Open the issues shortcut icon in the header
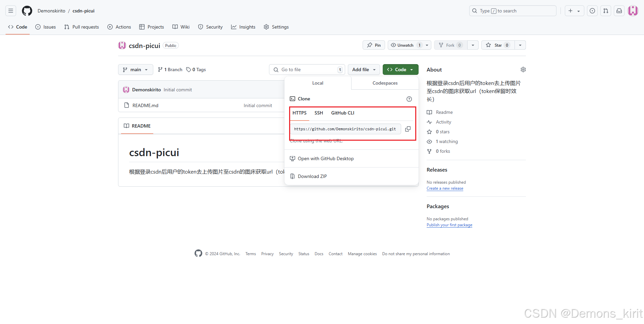Screen dimensions: 644x324 pyautogui.click(x=592, y=11)
